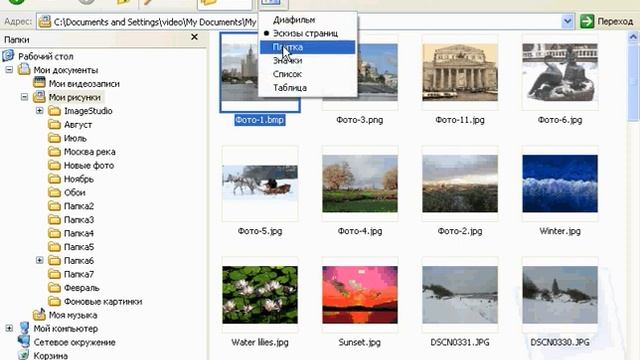Screen dimensions: 640x360
Task: Click the Фоновые картинки folder icon
Action: click(x=54, y=301)
